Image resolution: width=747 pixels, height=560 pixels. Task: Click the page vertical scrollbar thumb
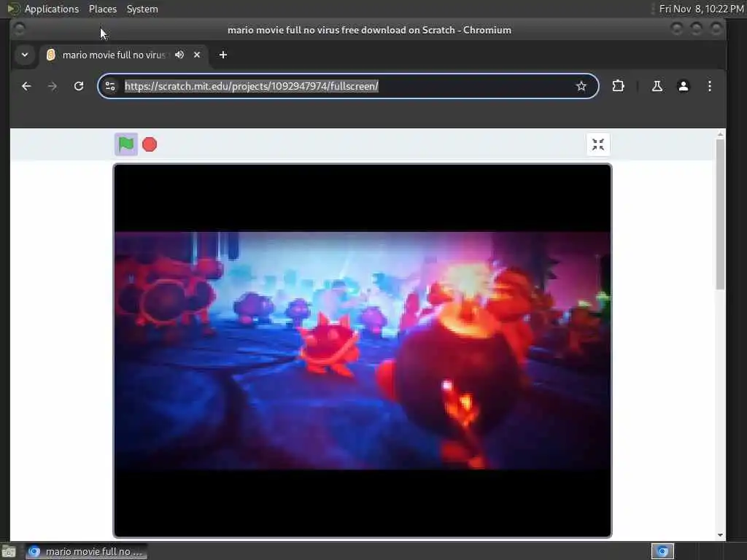720,214
